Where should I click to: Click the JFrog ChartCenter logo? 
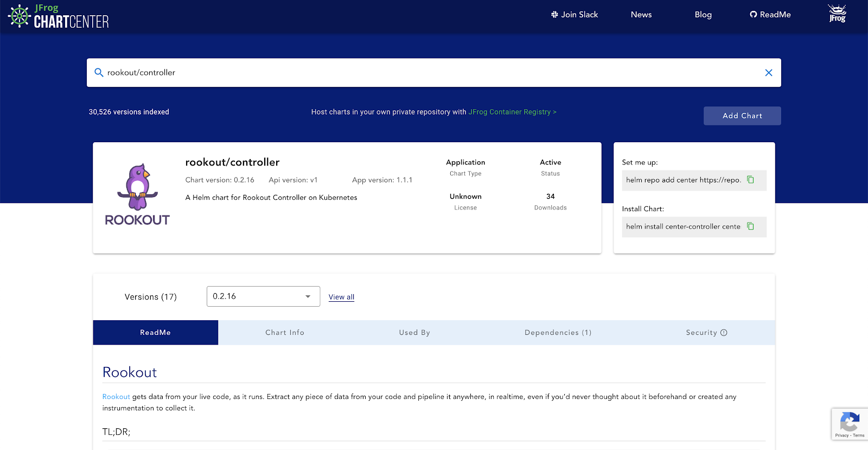coord(59,16)
